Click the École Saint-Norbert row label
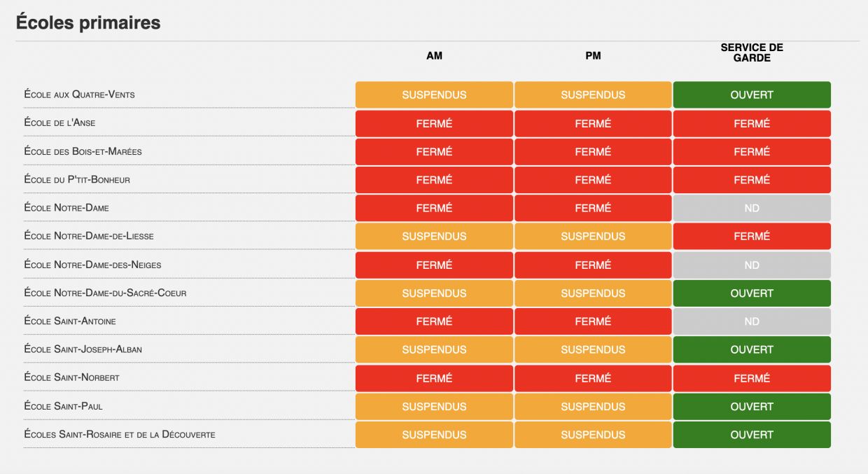The image size is (868, 474). (71, 378)
